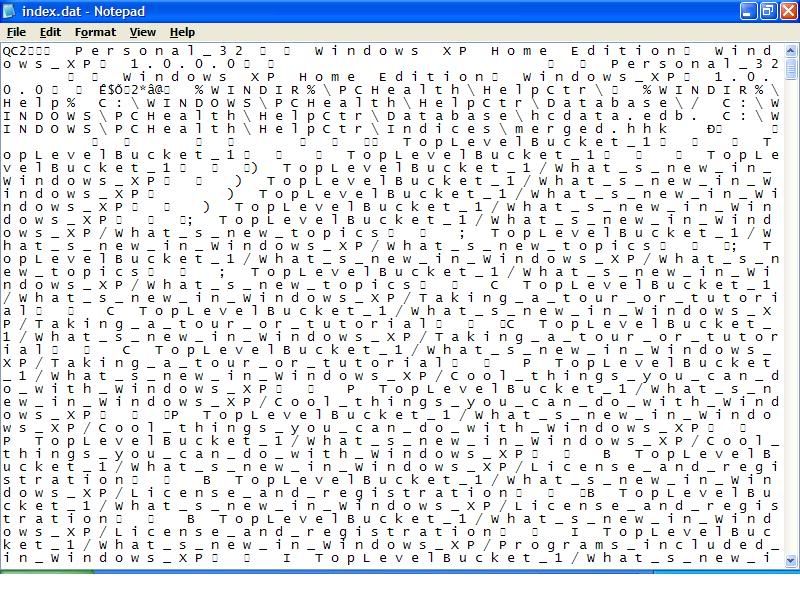The height and width of the screenshot is (600, 800).
Task: Minimize the Notepad window
Action: [x=749, y=11]
